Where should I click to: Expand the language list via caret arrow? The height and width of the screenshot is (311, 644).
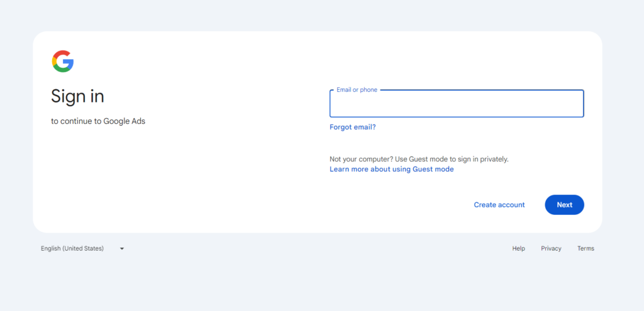coord(122,249)
